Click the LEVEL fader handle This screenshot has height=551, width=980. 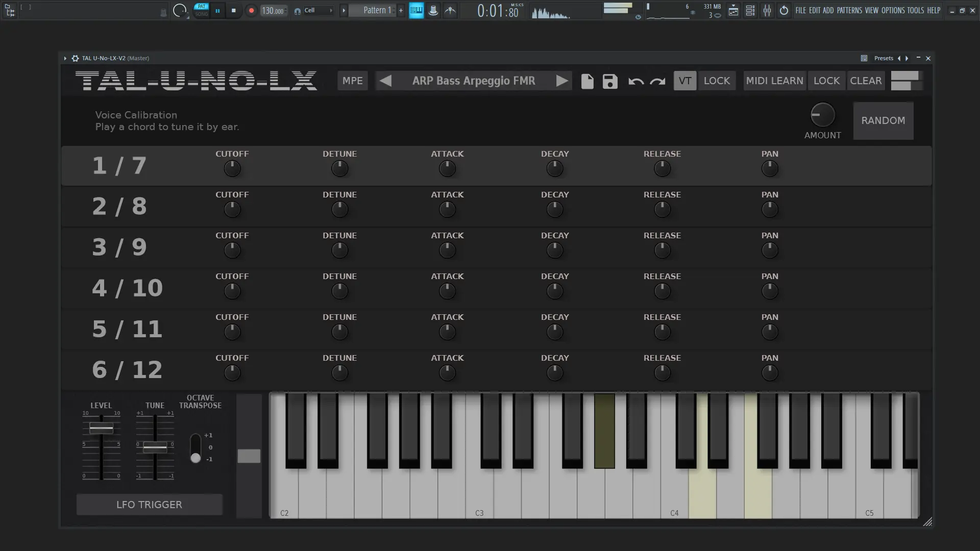tap(101, 428)
